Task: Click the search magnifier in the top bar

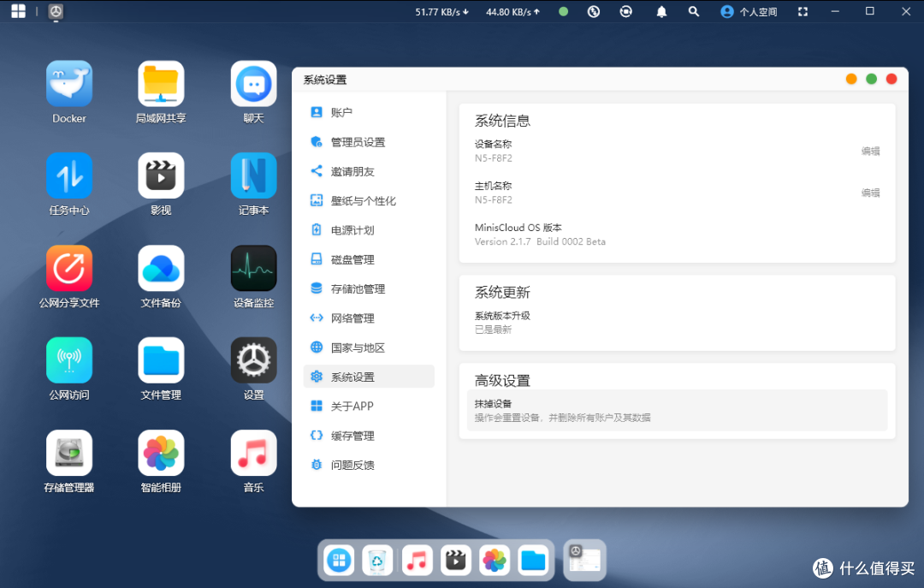Action: 694,11
